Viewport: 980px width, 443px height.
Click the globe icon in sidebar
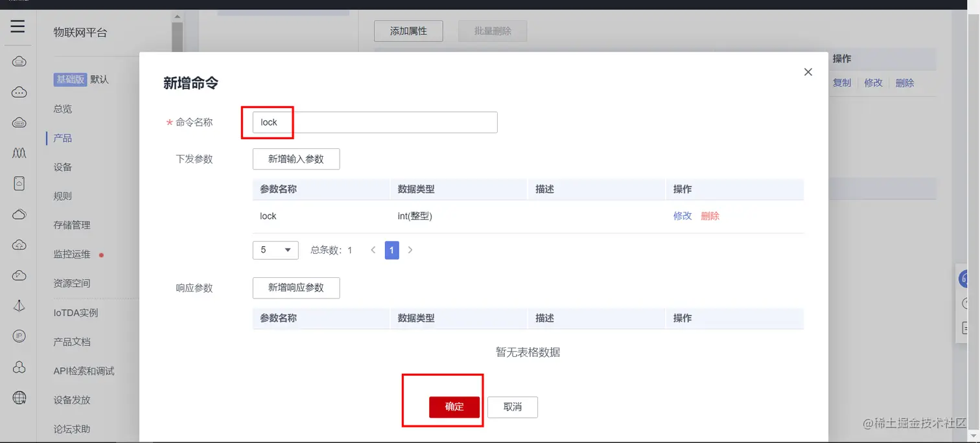click(x=19, y=398)
